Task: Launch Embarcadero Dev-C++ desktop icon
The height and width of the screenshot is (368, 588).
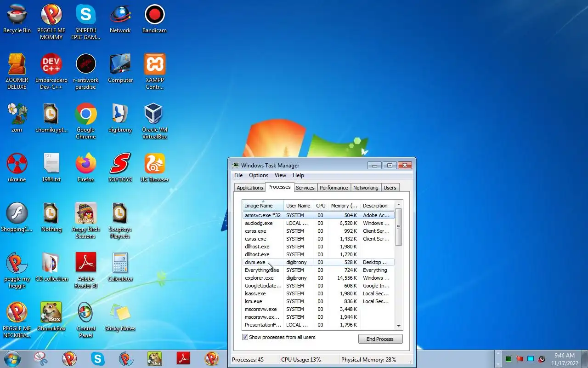Action: (51, 72)
